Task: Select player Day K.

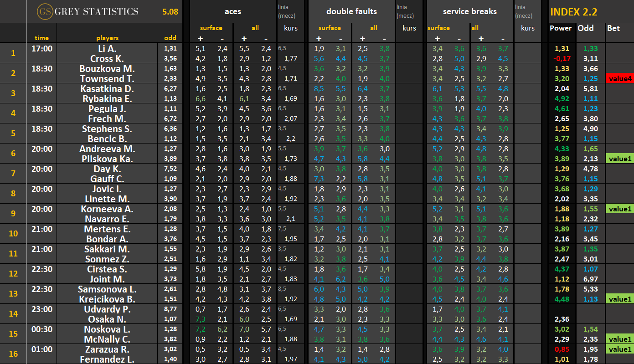Action: click(107, 169)
